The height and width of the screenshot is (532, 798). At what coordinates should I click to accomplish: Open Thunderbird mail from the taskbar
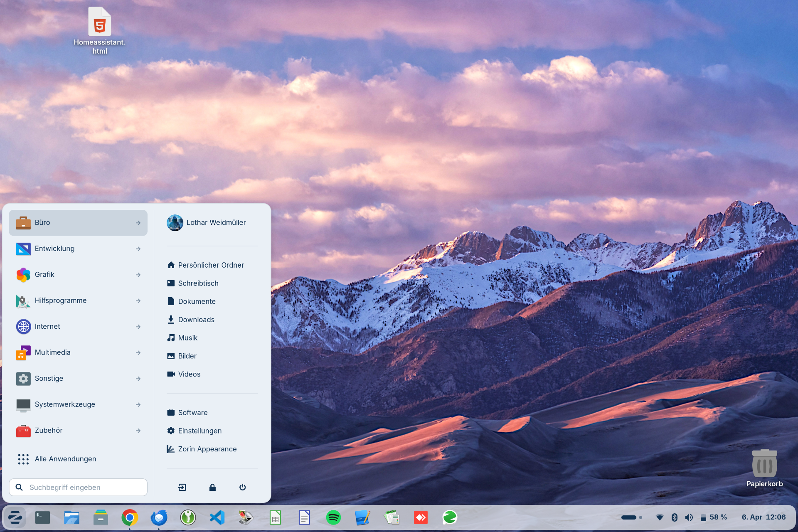(159, 517)
